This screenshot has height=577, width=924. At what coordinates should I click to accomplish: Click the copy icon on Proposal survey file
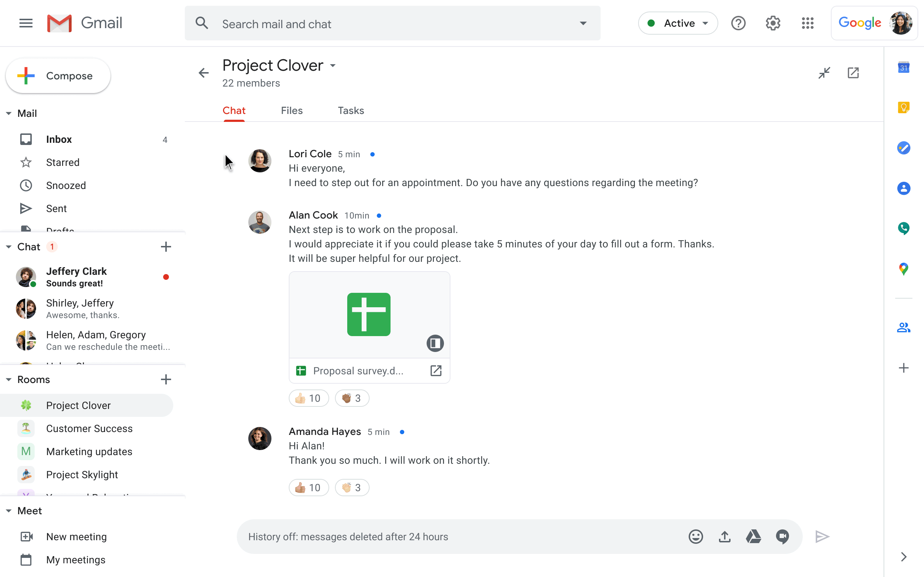point(435,344)
